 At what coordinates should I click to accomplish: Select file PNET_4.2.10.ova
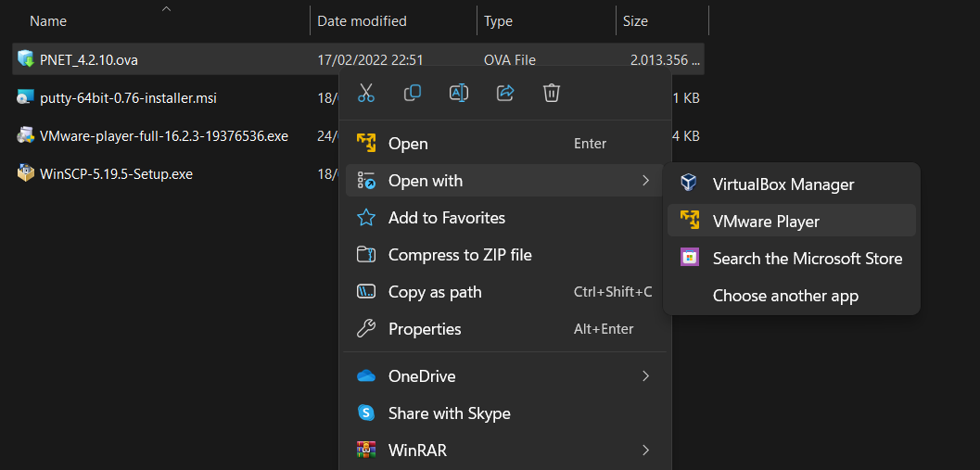click(89, 60)
